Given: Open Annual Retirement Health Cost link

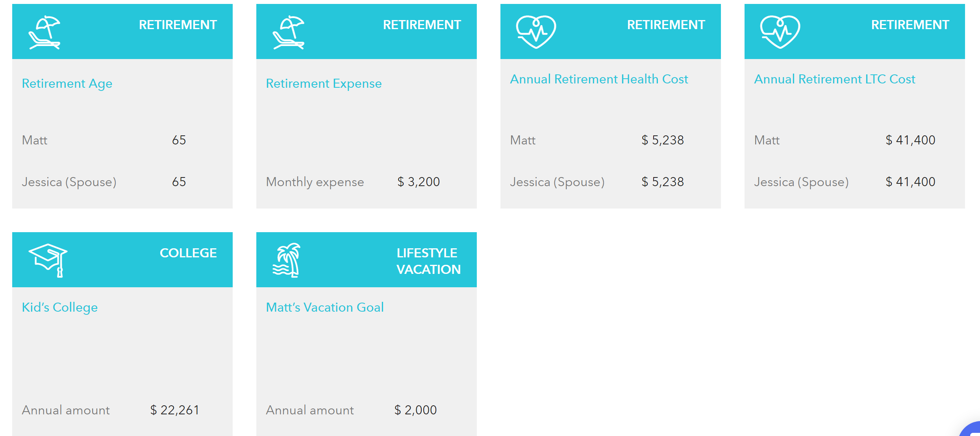Looking at the screenshot, I should click(x=599, y=79).
